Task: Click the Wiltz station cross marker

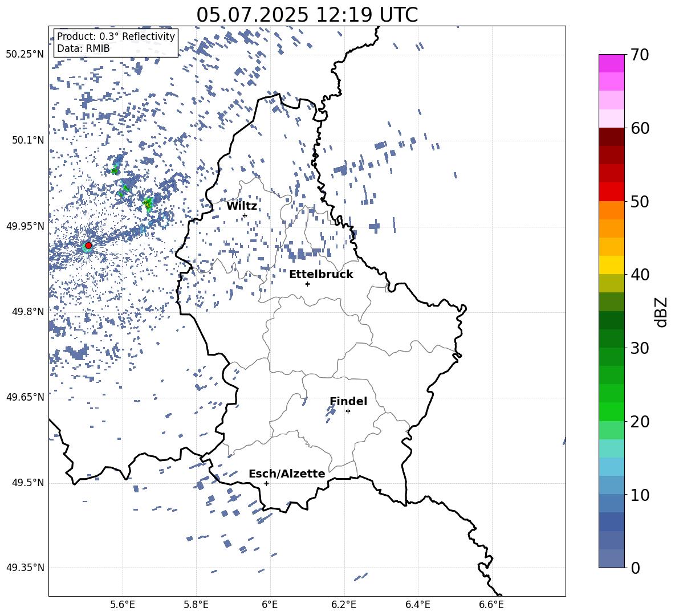Action: coord(245,215)
